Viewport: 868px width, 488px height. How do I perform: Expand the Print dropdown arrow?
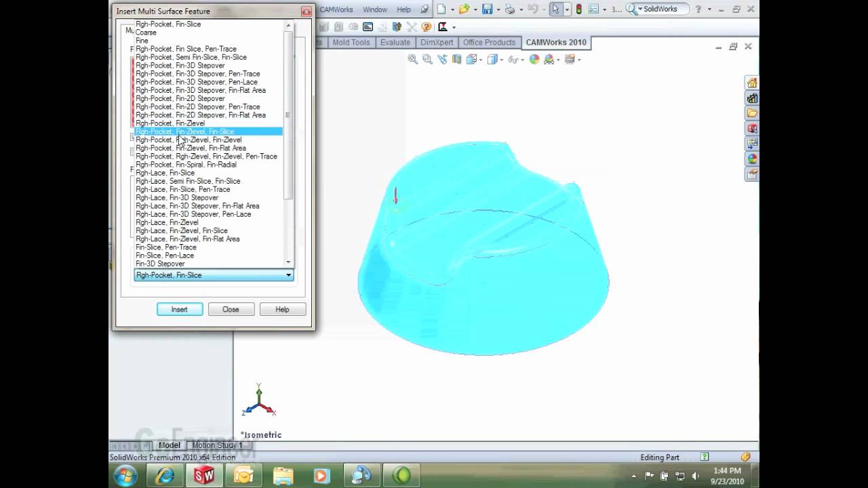[x=520, y=9]
